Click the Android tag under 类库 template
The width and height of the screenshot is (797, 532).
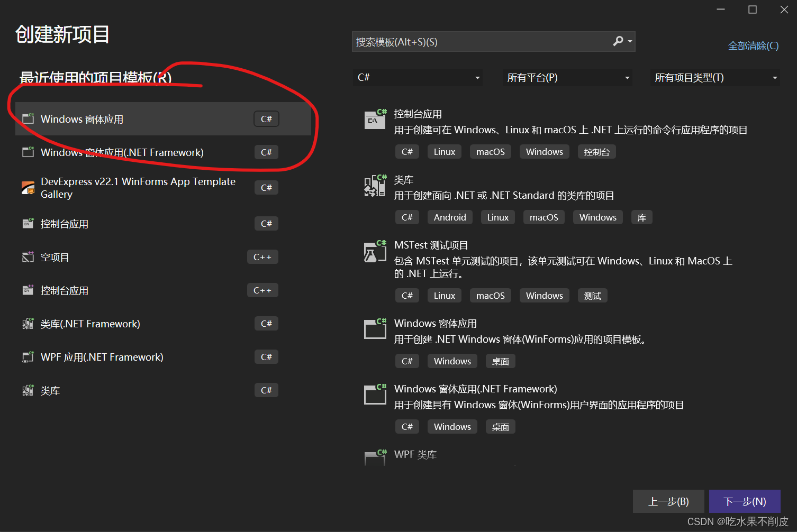point(450,217)
